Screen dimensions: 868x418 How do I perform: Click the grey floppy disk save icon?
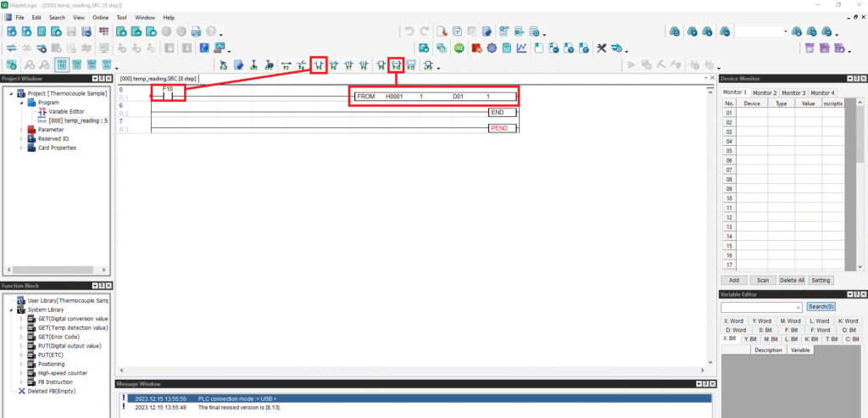(71, 31)
